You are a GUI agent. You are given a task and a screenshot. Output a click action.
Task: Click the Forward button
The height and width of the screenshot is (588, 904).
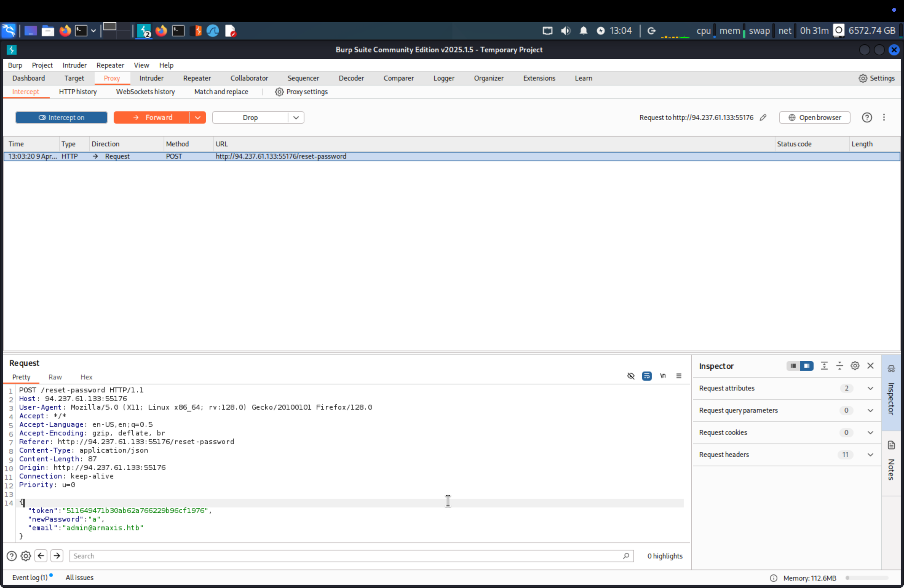pos(152,117)
